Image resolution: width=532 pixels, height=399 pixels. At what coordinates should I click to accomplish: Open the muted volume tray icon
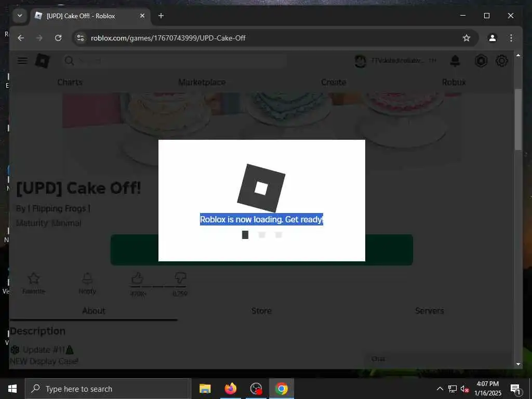(464, 389)
